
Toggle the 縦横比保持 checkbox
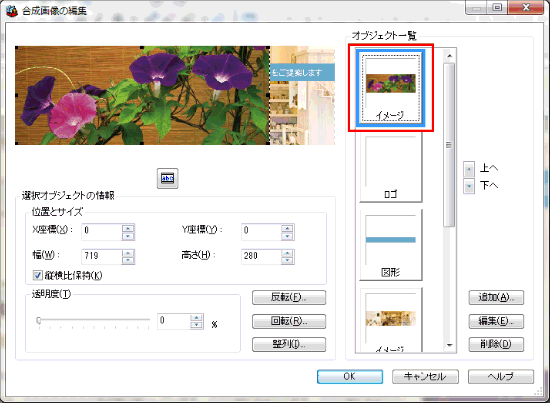coord(38,275)
